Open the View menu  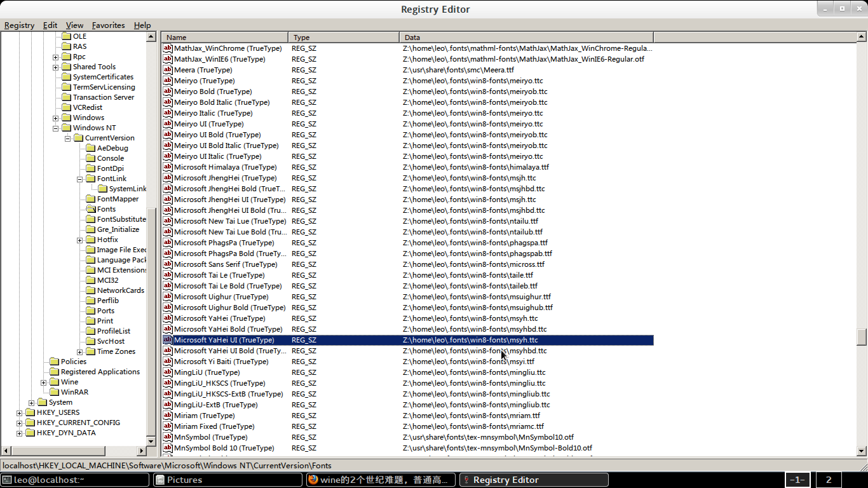click(x=74, y=25)
